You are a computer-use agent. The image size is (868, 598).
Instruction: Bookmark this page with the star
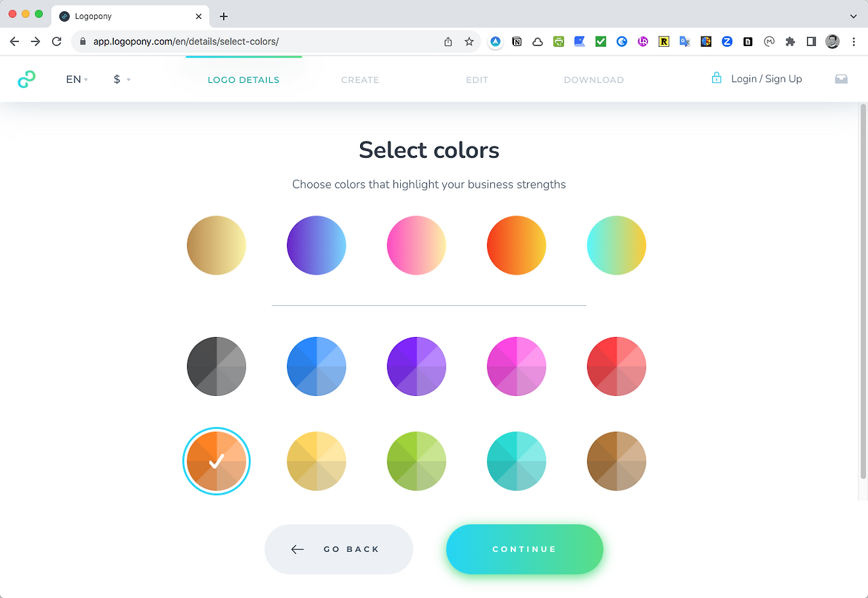click(x=469, y=41)
